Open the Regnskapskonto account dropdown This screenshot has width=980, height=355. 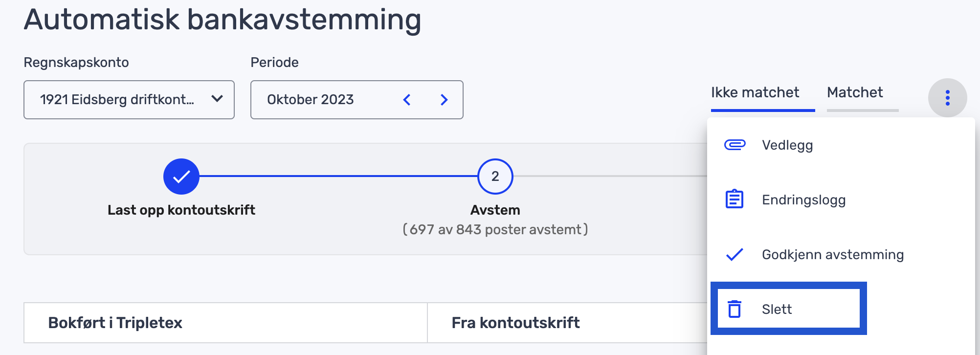129,100
